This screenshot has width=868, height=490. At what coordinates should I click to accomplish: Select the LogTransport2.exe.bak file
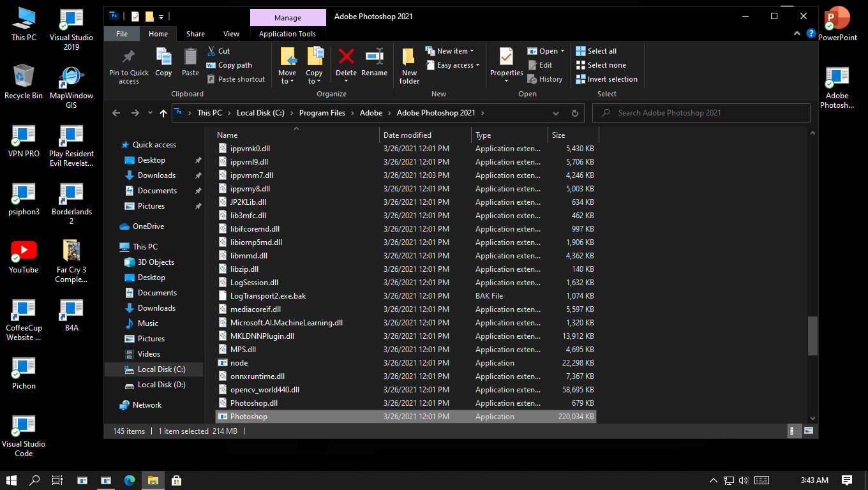pos(405,296)
